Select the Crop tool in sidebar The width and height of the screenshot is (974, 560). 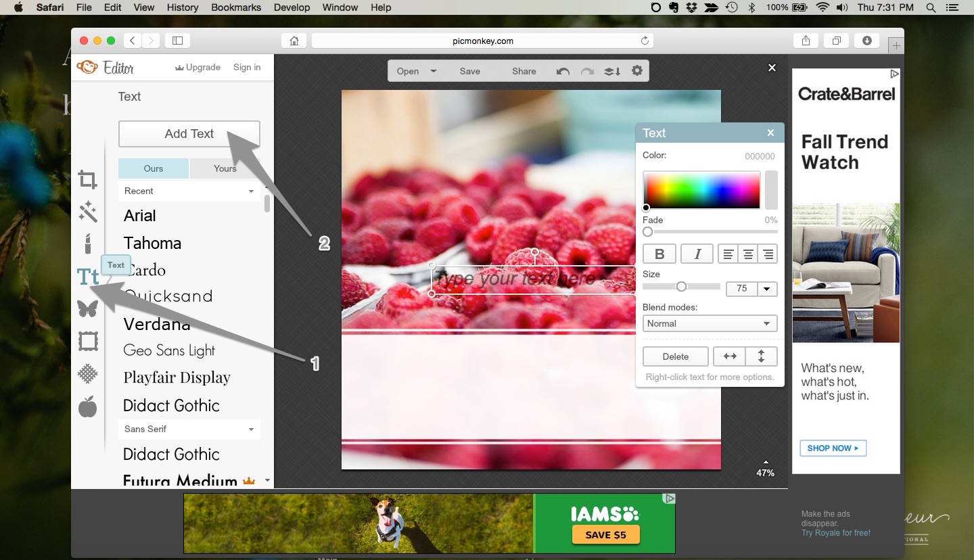87,180
